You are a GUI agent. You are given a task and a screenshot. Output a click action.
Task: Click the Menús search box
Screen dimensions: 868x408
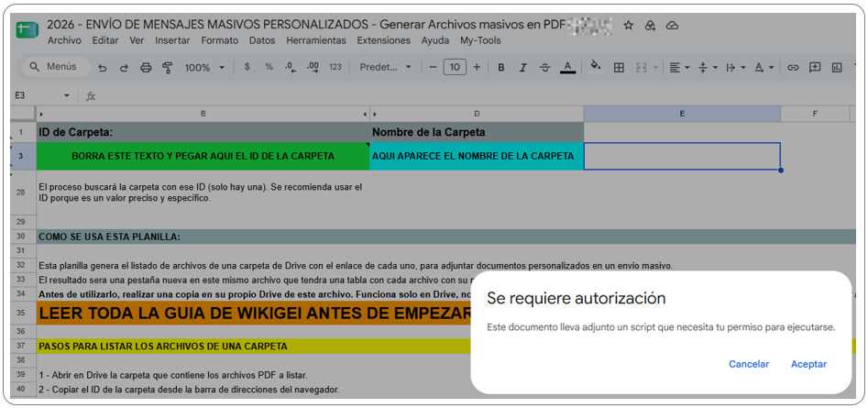55,67
